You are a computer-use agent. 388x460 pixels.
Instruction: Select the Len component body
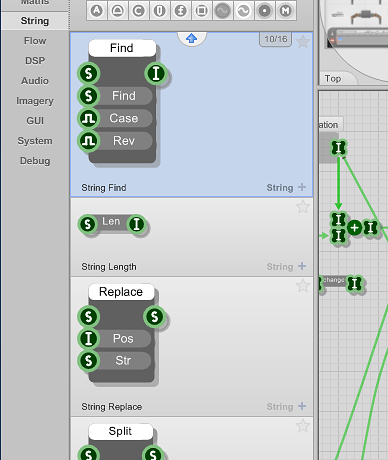(x=111, y=222)
